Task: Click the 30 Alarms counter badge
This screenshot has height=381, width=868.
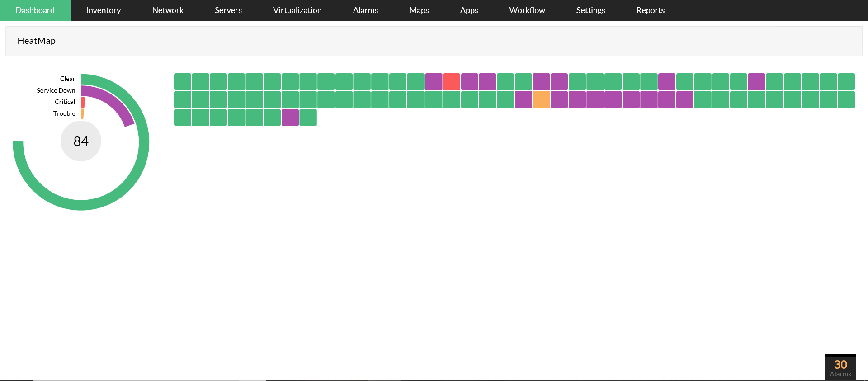Action: click(840, 368)
